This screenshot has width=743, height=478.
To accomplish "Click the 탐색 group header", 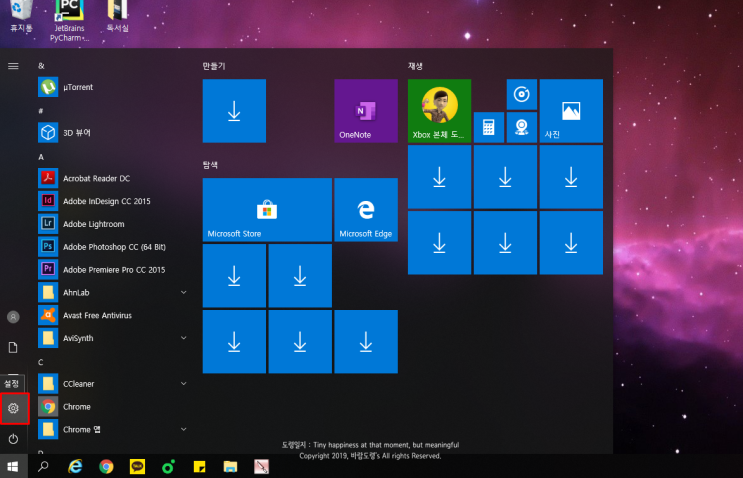I will pyautogui.click(x=210, y=165).
